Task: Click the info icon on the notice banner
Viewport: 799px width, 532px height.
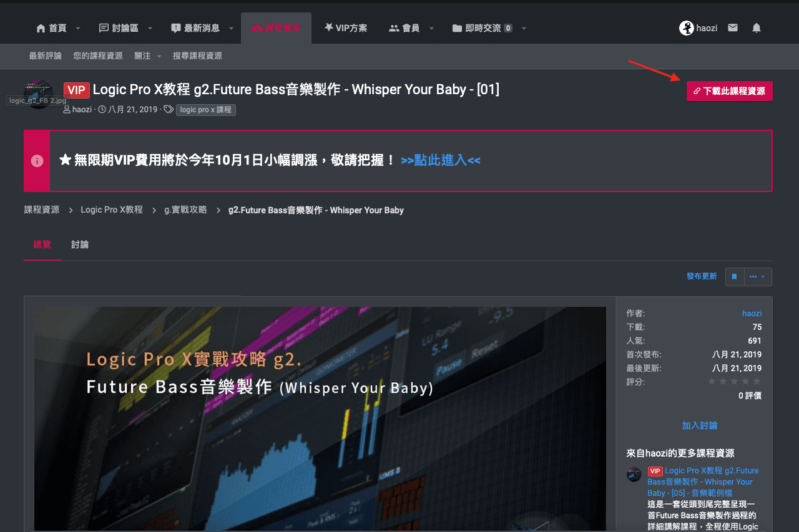Action: pyautogui.click(x=37, y=161)
